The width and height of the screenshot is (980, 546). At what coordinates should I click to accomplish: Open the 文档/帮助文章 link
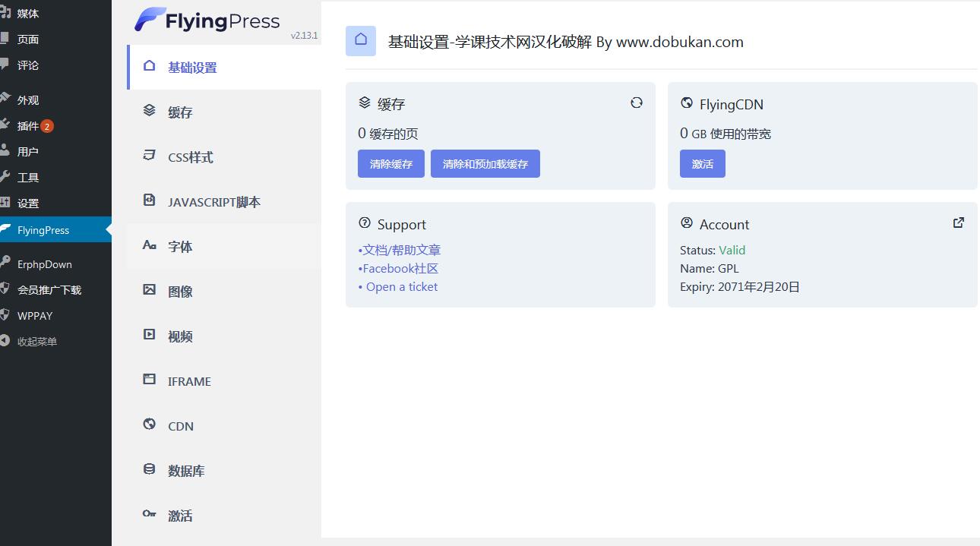pyautogui.click(x=401, y=250)
